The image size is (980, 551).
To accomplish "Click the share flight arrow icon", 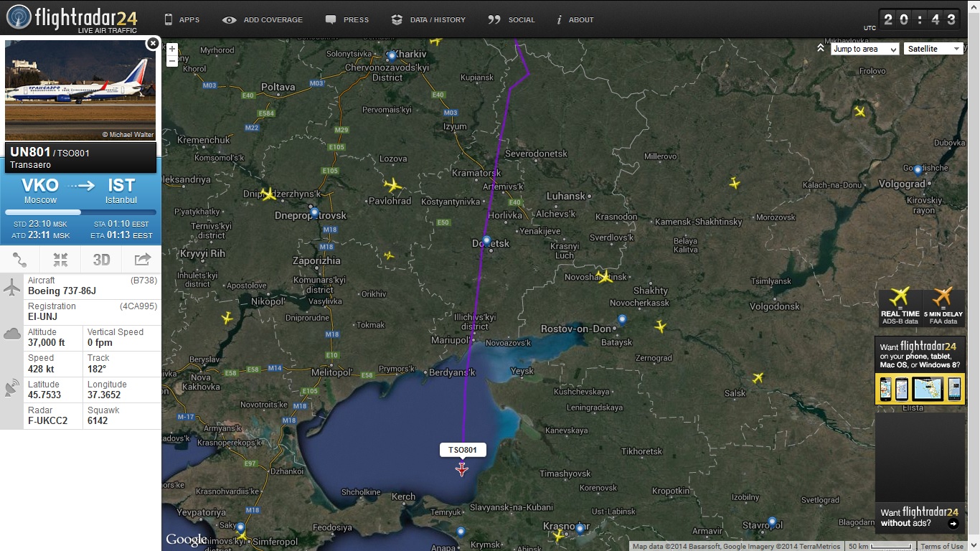I will point(142,260).
